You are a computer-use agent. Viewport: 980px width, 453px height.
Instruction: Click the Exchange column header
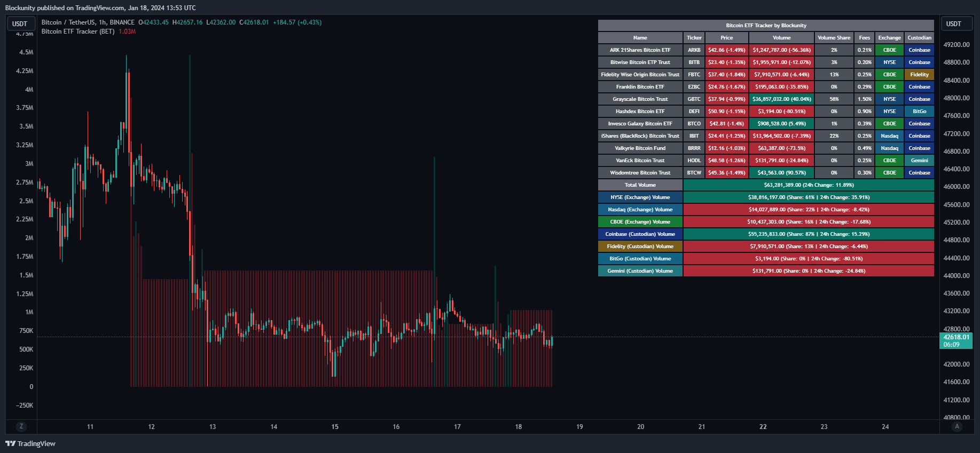[x=890, y=38]
